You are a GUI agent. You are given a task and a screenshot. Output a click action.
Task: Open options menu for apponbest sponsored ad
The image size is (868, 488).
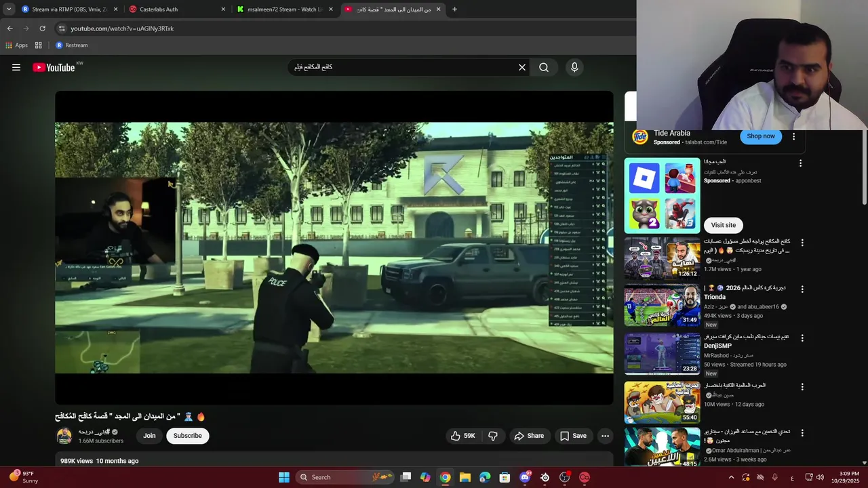point(800,163)
